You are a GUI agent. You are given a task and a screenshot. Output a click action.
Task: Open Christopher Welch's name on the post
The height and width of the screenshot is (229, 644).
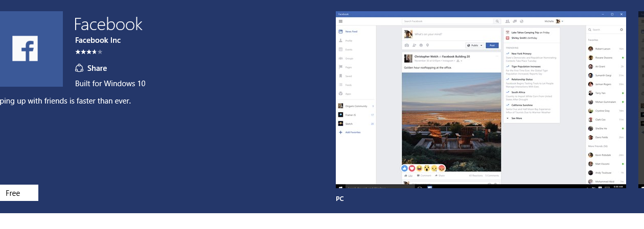coord(425,56)
